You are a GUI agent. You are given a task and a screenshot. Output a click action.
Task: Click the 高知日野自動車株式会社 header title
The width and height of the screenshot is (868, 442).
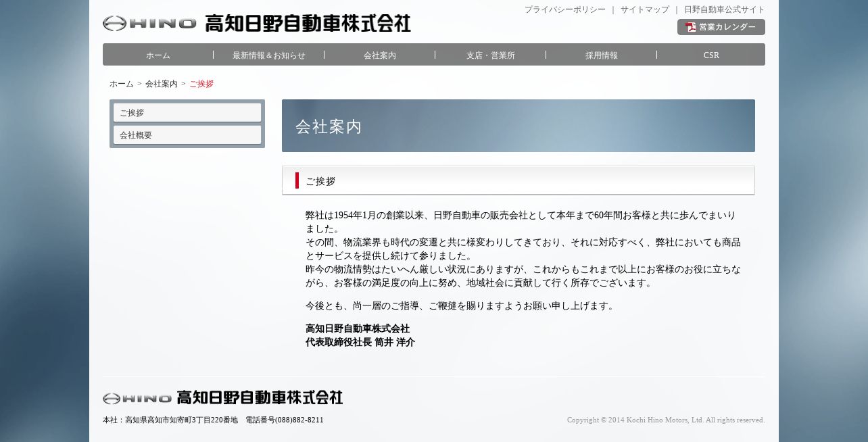(308, 24)
